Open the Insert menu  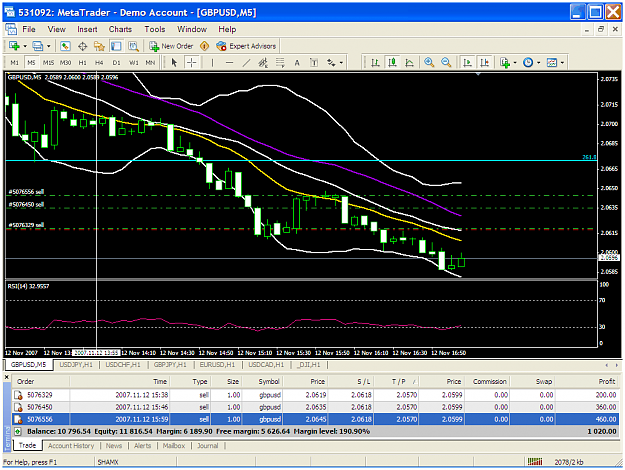(x=87, y=29)
